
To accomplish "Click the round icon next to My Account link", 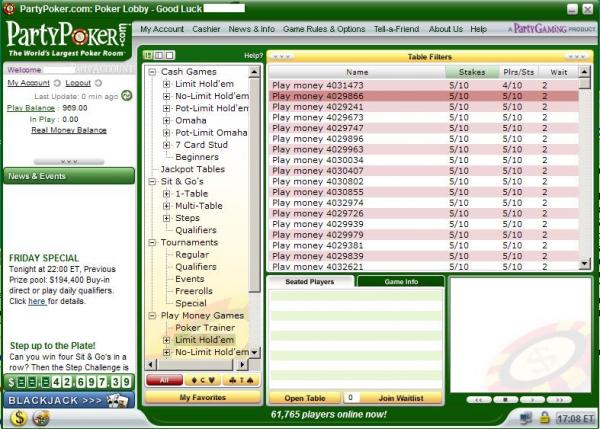I will (57, 83).
